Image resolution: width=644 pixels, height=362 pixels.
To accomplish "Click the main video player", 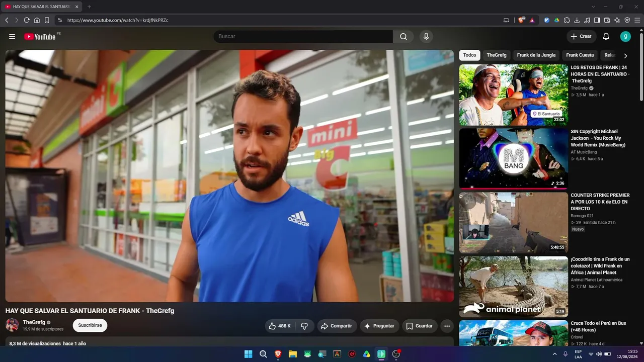I will click(x=229, y=176).
